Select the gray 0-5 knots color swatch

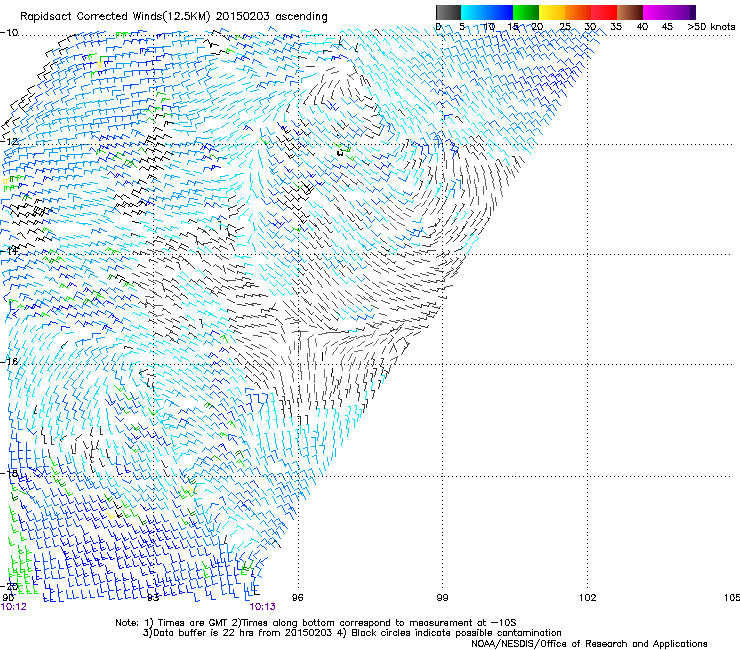(x=448, y=12)
